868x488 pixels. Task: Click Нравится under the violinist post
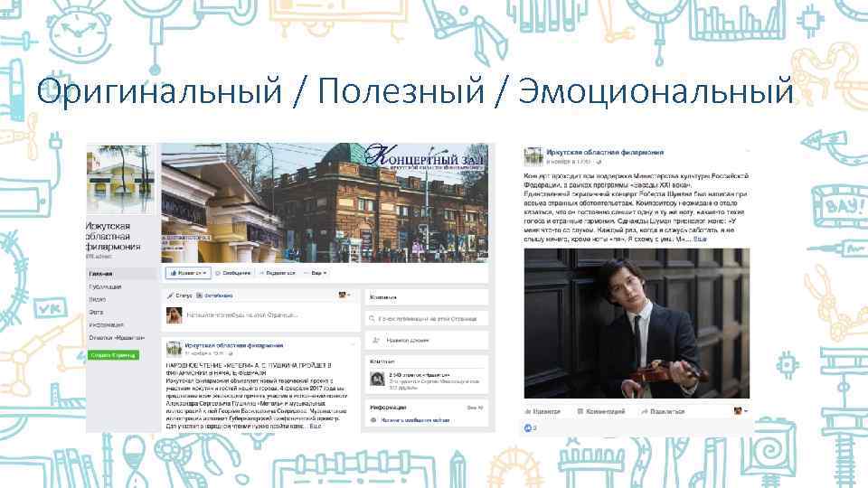point(542,412)
